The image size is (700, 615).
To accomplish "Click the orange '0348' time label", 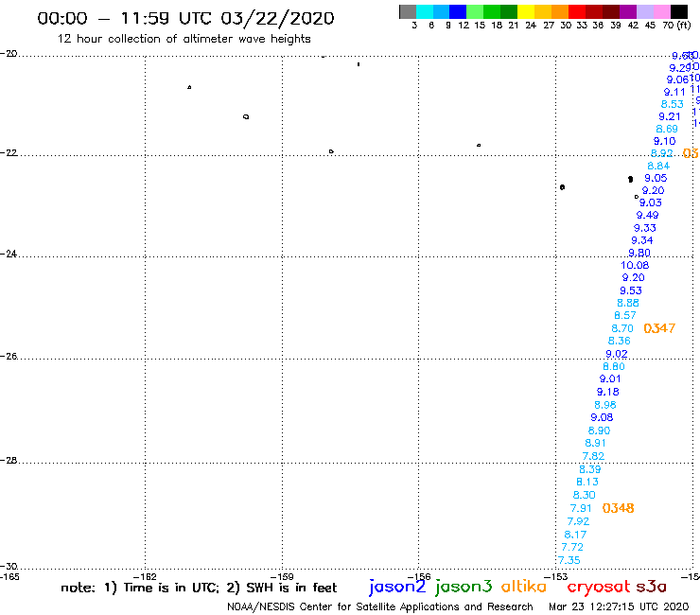I will pos(618,508).
